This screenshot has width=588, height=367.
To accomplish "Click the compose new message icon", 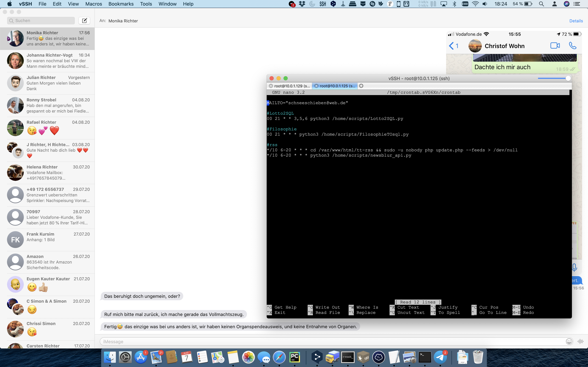I will pyautogui.click(x=84, y=21).
